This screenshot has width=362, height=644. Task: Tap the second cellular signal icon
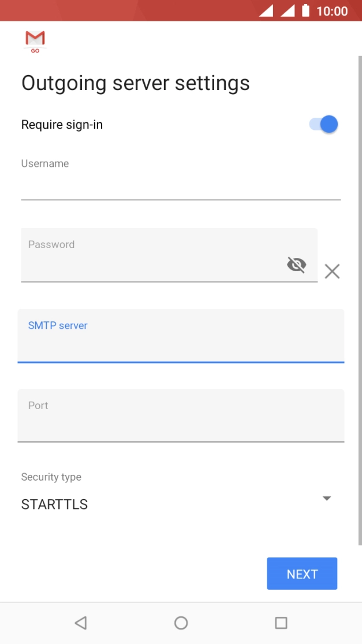(x=287, y=11)
